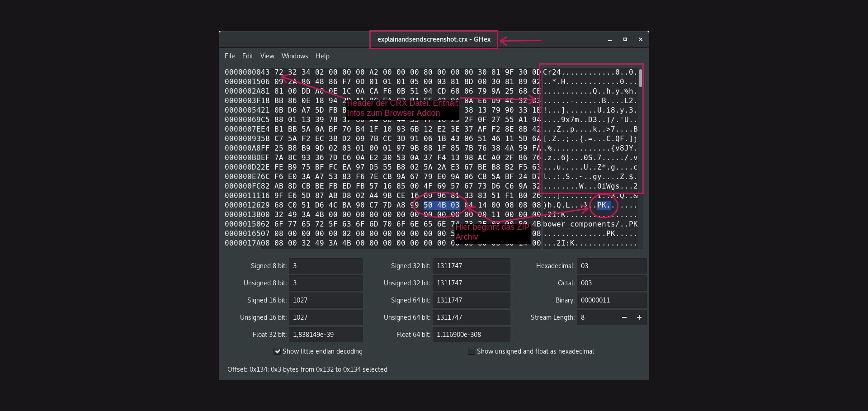Open the Edit menu

(247, 56)
